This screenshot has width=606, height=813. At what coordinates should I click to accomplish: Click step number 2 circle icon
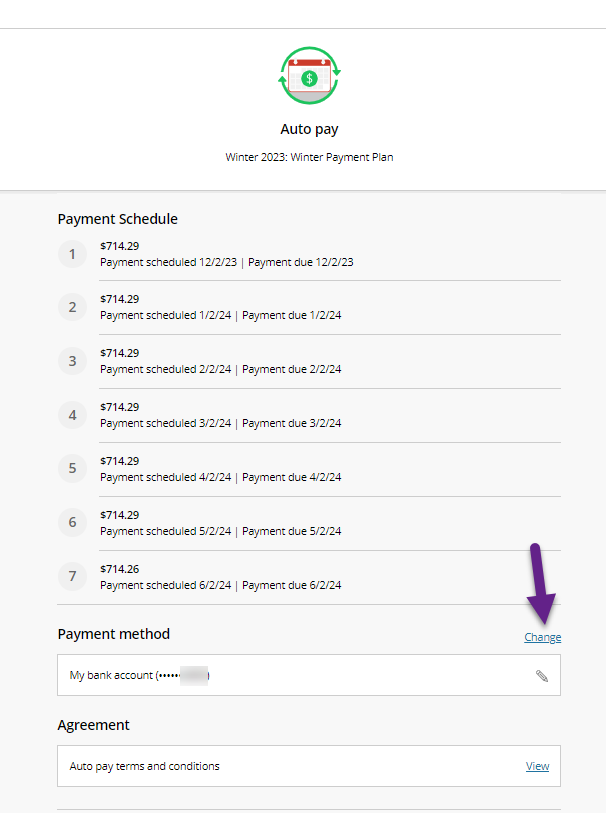coord(73,307)
